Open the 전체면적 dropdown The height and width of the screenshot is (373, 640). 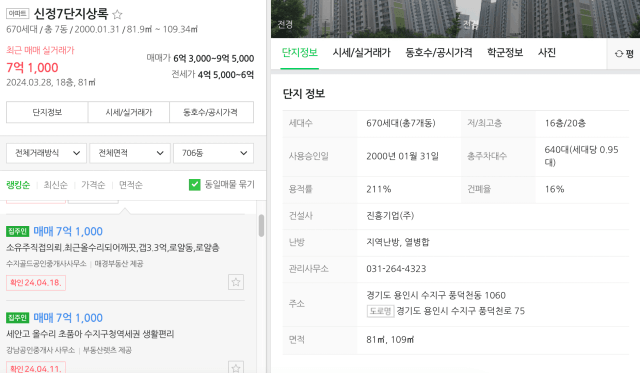tap(130, 153)
